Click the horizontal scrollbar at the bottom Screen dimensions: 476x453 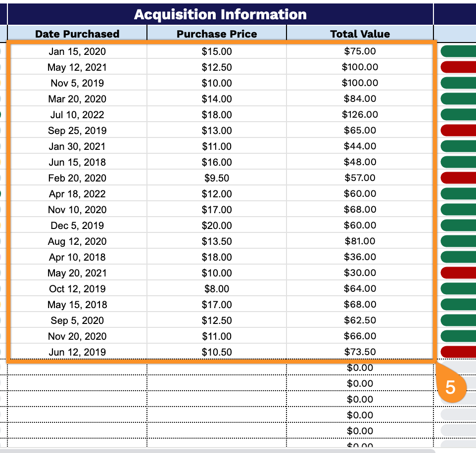click(x=218, y=451)
